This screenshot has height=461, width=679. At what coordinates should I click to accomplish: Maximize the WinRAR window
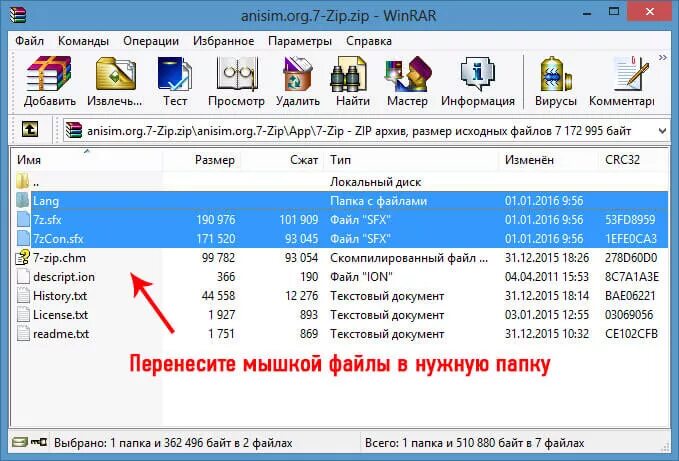[614, 12]
